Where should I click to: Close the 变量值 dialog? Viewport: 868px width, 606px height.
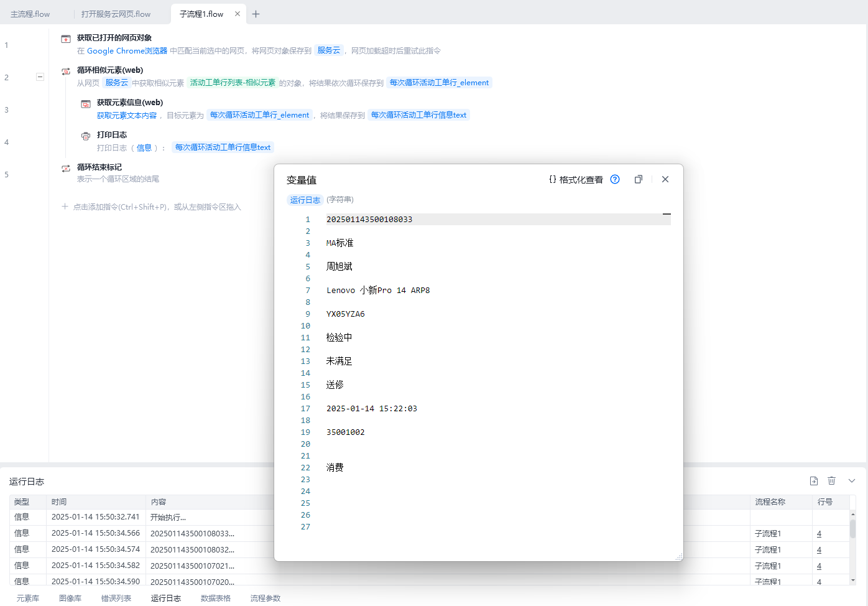pos(665,179)
